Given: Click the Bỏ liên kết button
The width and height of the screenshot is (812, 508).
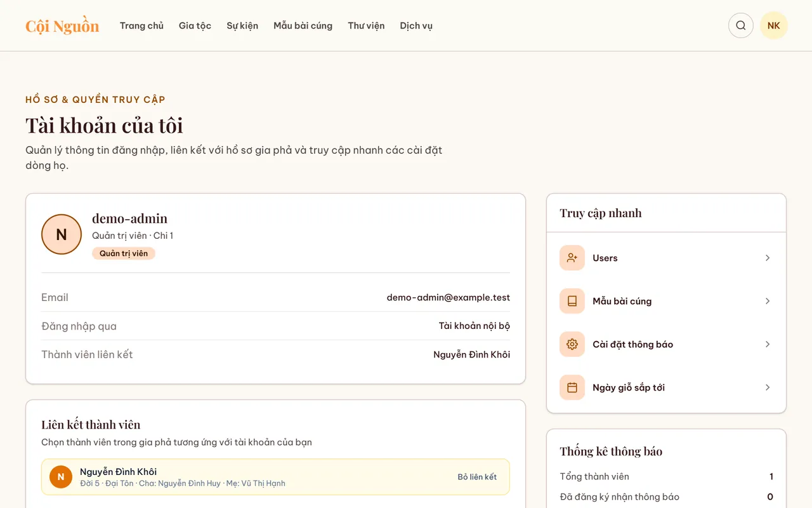Looking at the screenshot, I should coord(477,477).
